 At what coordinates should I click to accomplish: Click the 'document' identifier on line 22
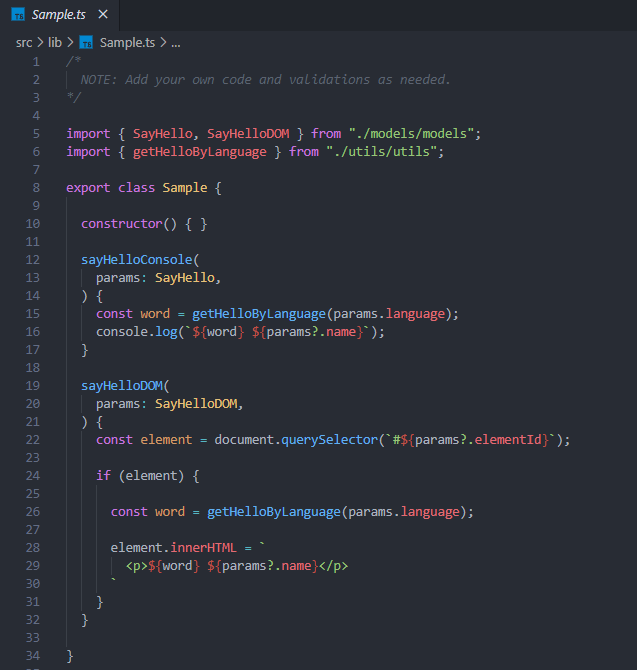244,440
